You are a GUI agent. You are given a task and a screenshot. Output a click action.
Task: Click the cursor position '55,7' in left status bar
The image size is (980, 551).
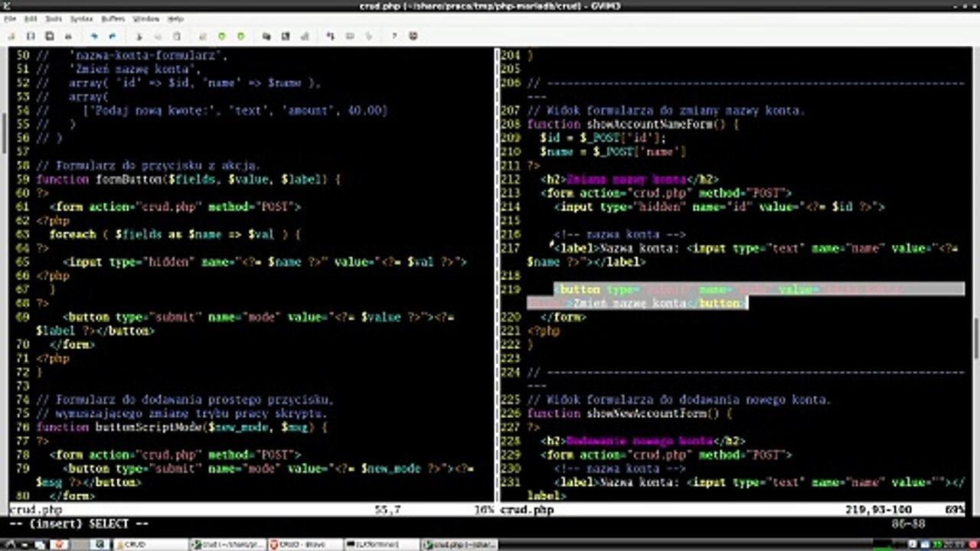(388, 509)
